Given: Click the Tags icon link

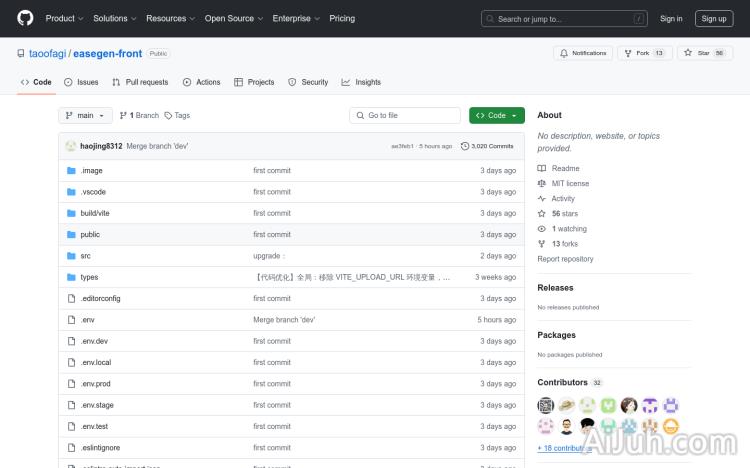Looking at the screenshot, I should click(x=177, y=116).
